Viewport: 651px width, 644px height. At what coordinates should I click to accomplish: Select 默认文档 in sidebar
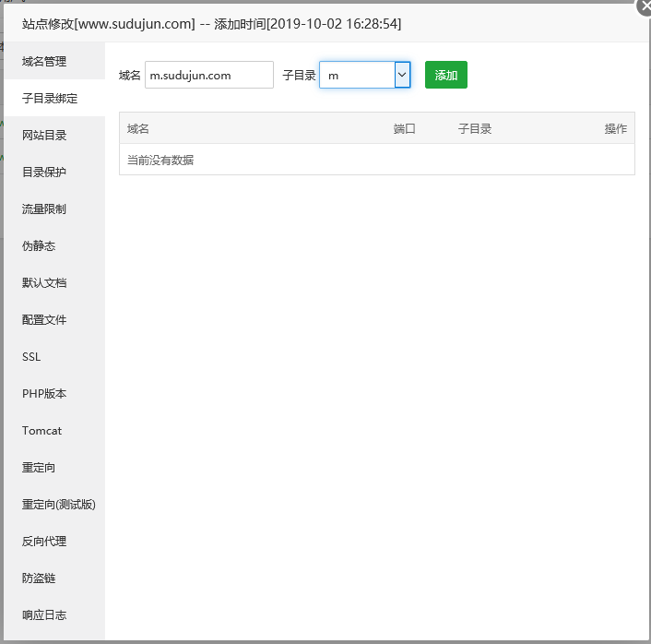tap(44, 283)
